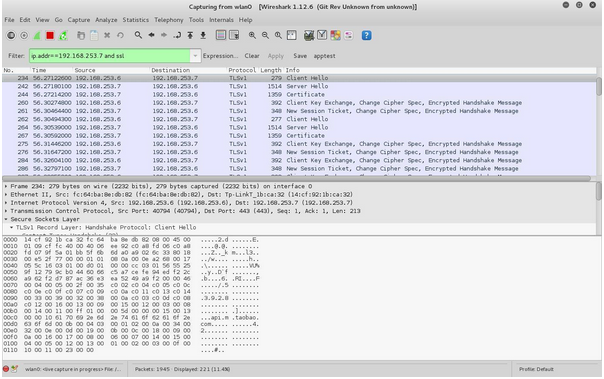Collapse the Secure Sockets Layer row
The image size is (604, 379).
point(6,219)
